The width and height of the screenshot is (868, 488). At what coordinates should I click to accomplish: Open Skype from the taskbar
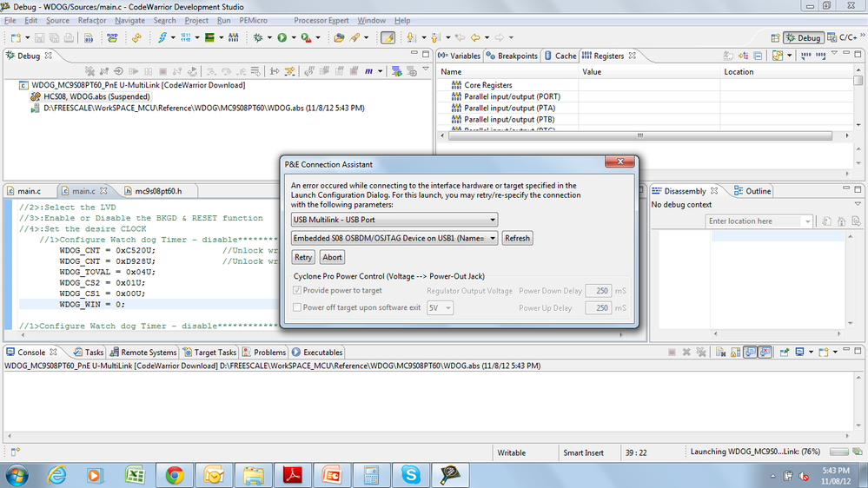click(411, 475)
